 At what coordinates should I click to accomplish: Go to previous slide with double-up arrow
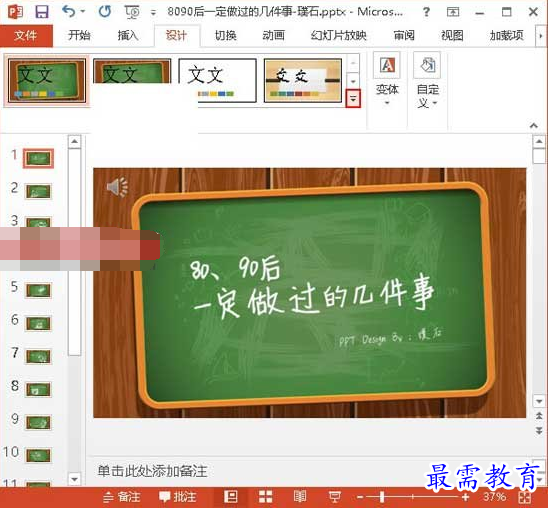tap(539, 416)
